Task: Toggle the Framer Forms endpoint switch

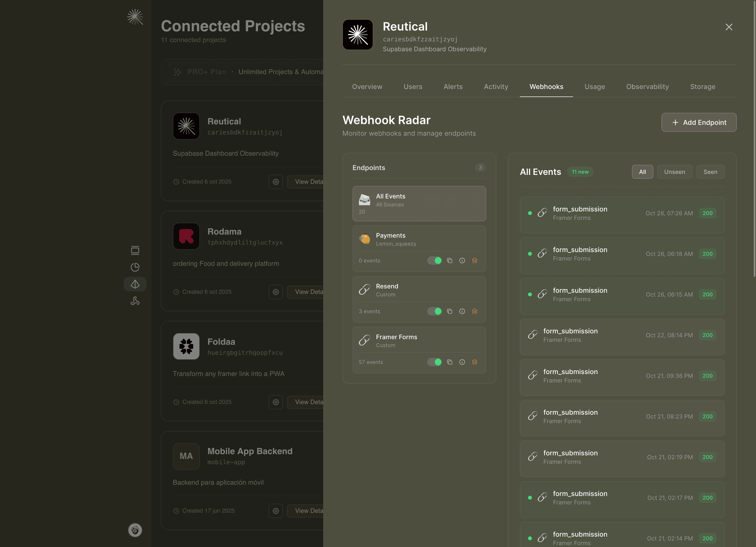Action: pyautogui.click(x=435, y=362)
